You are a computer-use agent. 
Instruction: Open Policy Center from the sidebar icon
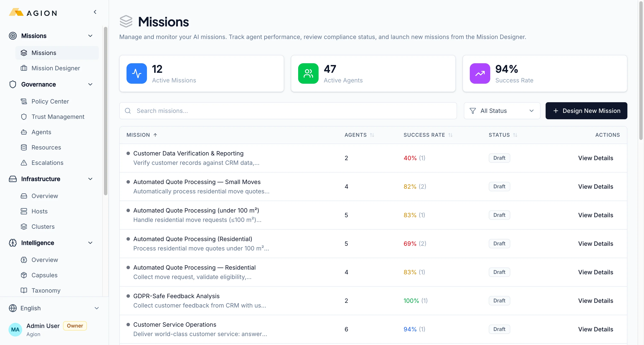(24, 101)
